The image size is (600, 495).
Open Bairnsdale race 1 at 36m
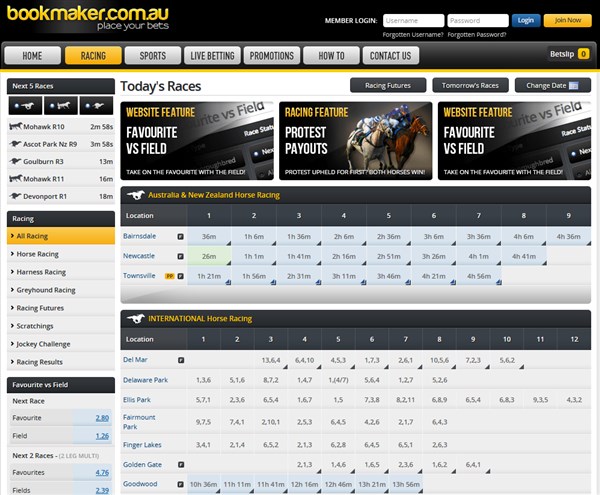click(209, 236)
